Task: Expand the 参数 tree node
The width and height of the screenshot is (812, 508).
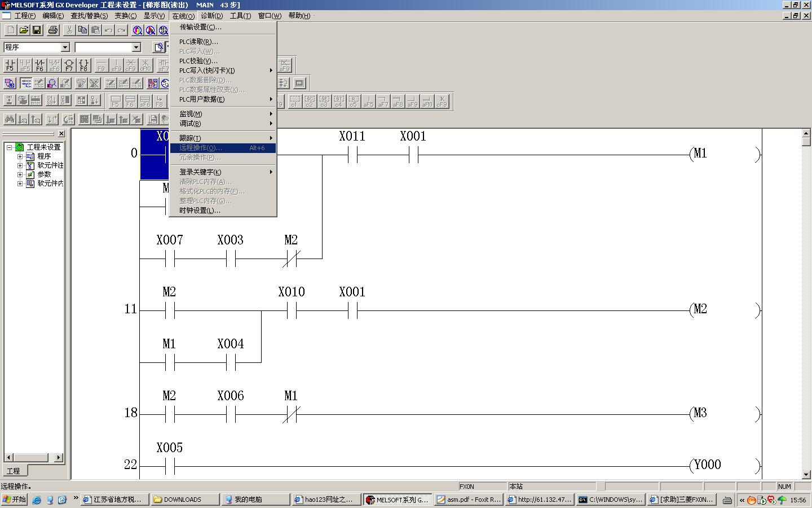Action: coord(20,174)
